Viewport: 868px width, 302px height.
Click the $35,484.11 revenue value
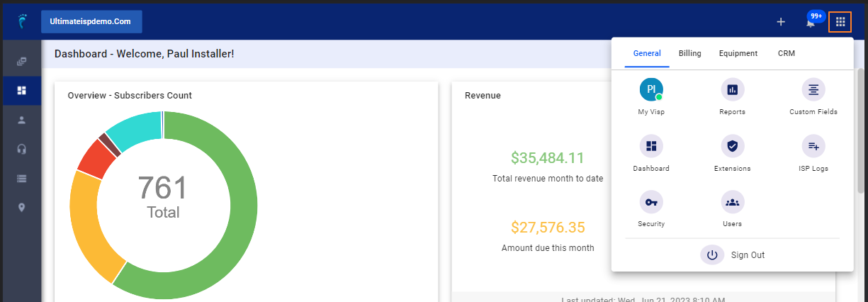548,158
